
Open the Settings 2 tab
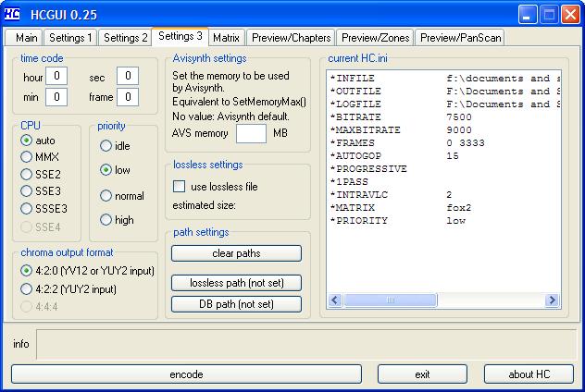click(125, 38)
